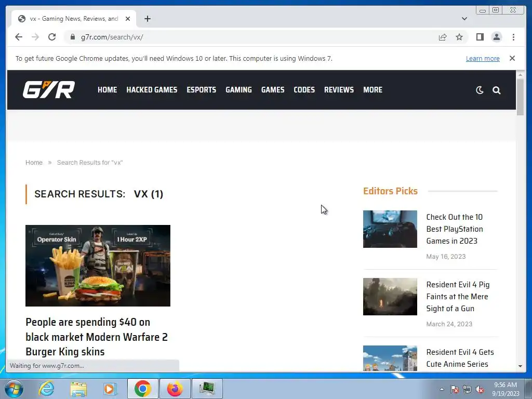
Task: Open 10 Best PlayStation Games thumbnail
Action: (390, 229)
